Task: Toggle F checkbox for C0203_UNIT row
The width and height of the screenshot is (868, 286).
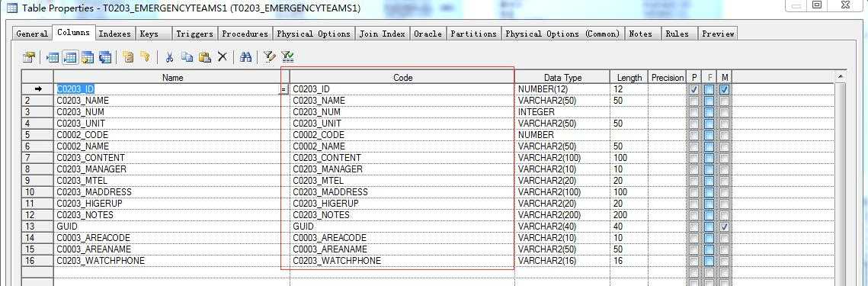Action: click(709, 124)
